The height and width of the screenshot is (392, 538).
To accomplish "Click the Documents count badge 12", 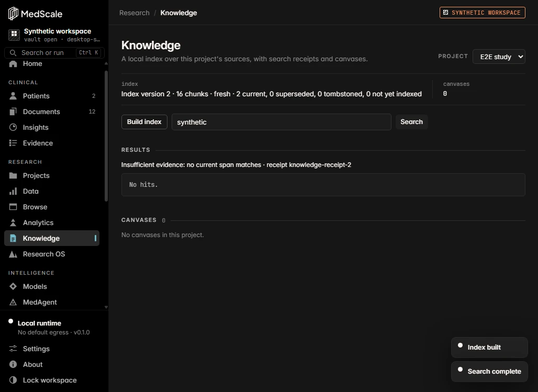I will click(92, 111).
